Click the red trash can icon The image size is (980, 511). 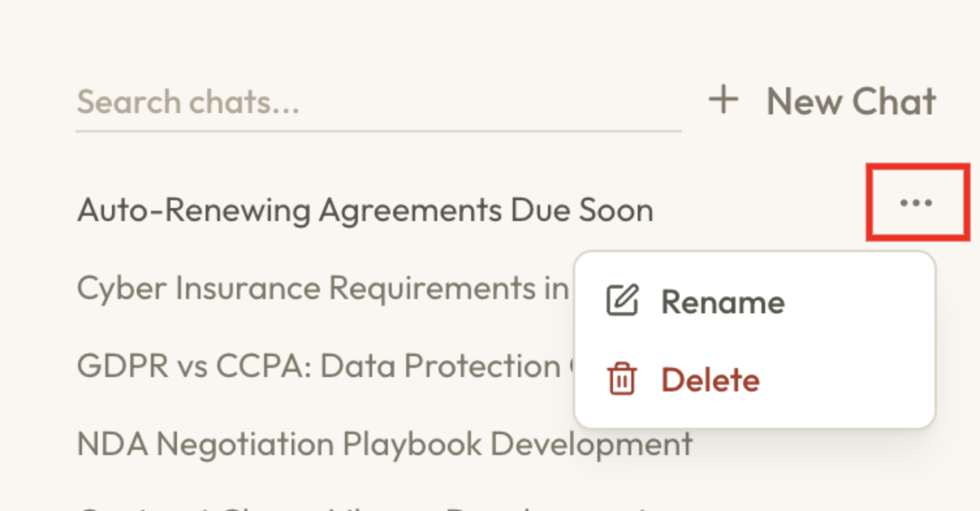coord(621,379)
